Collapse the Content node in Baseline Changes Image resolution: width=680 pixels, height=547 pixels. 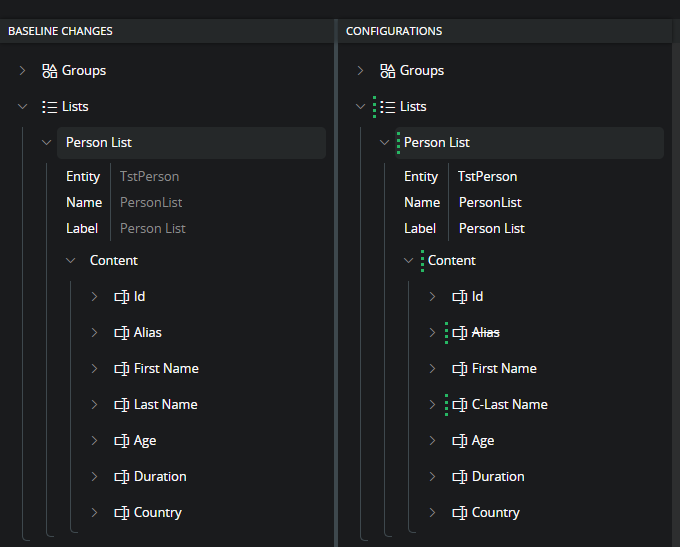pyautogui.click(x=70, y=261)
